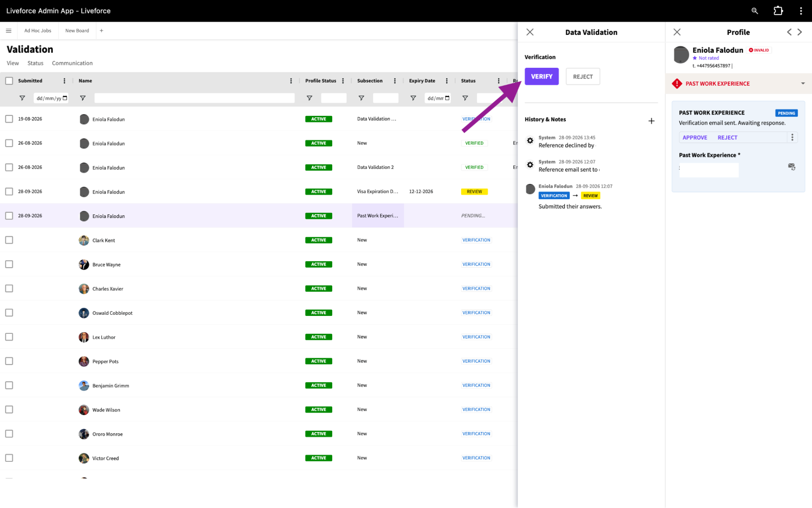Open the Communication menu
Image resolution: width=812 pixels, height=508 pixels.
pyautogui.click(x=72, y=63)
